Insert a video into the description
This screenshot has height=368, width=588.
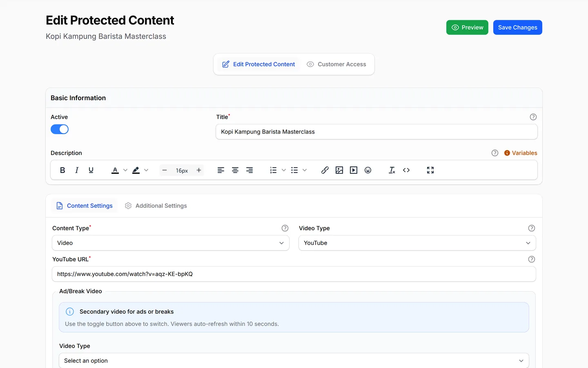pyautogui.click(x=354, y=170)
